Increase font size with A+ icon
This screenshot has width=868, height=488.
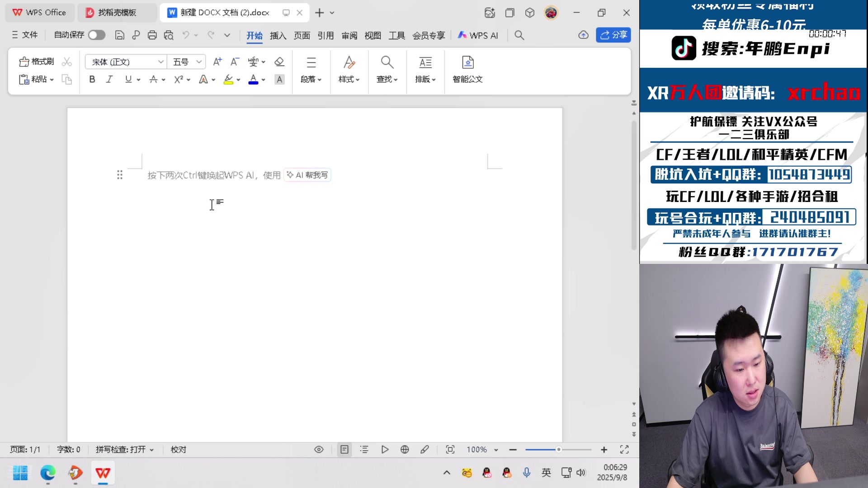coord(217,61)
